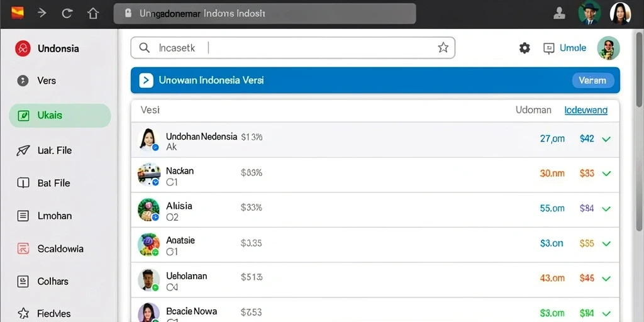
Task: Click the Lmohan list icon
Action: click(23, 216)
